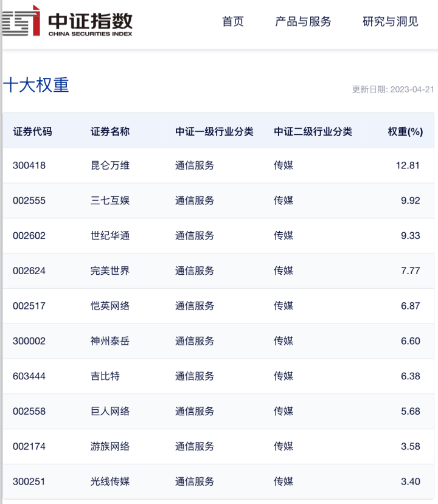Select stock code 300002
Viewport: 438px width, 504px height.
point(29,341)
